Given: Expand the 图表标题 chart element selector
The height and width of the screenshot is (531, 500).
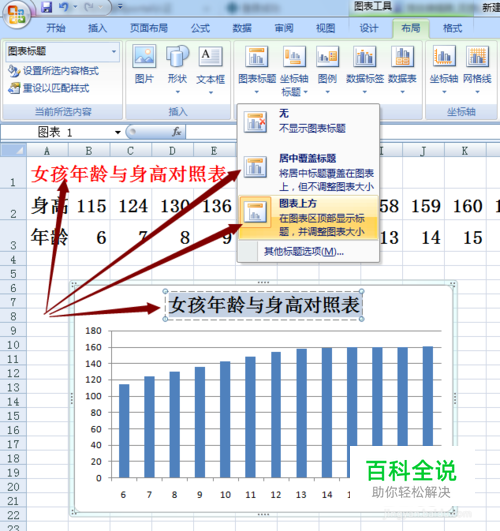Looking at the screenshot, I should [114, 51].
